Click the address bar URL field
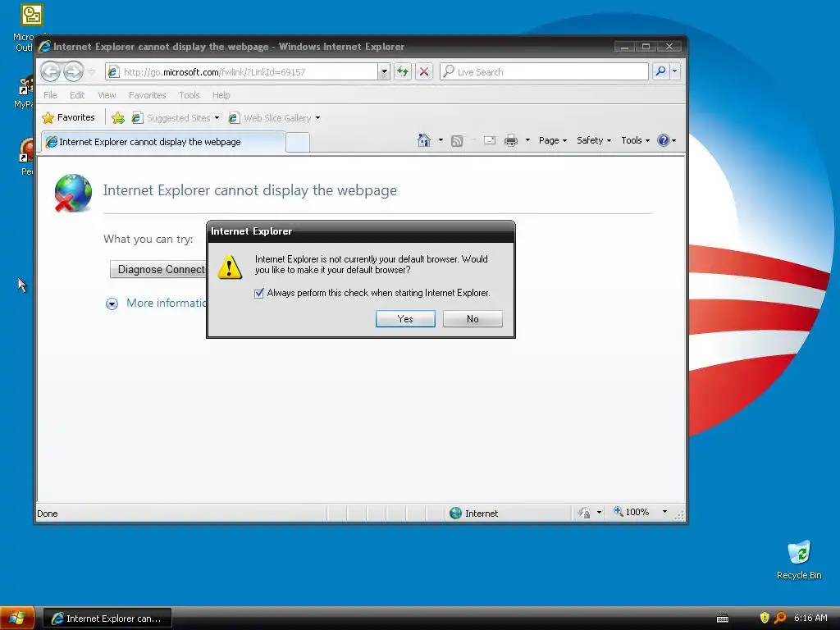 click(x=241, y=72)
